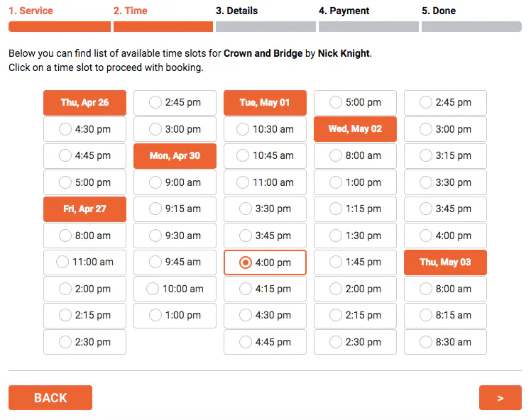Screen dimensions: 531x420
Task: Open the 3. Details step tab
Action: [236, 11]
